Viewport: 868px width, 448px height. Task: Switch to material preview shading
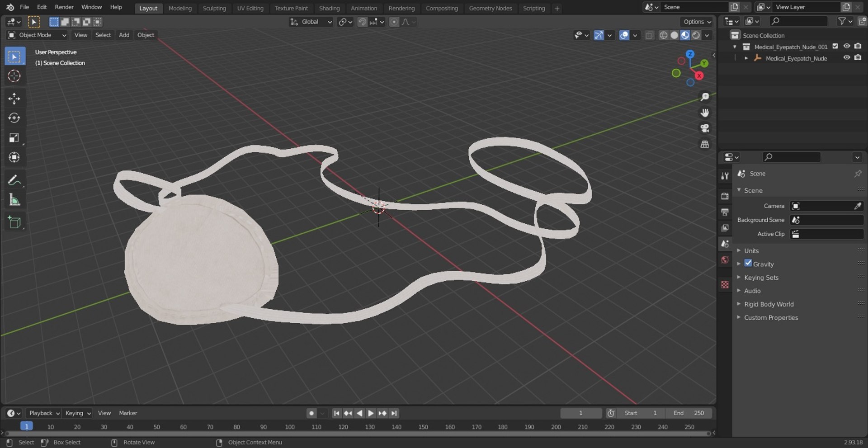pos(685,35)
